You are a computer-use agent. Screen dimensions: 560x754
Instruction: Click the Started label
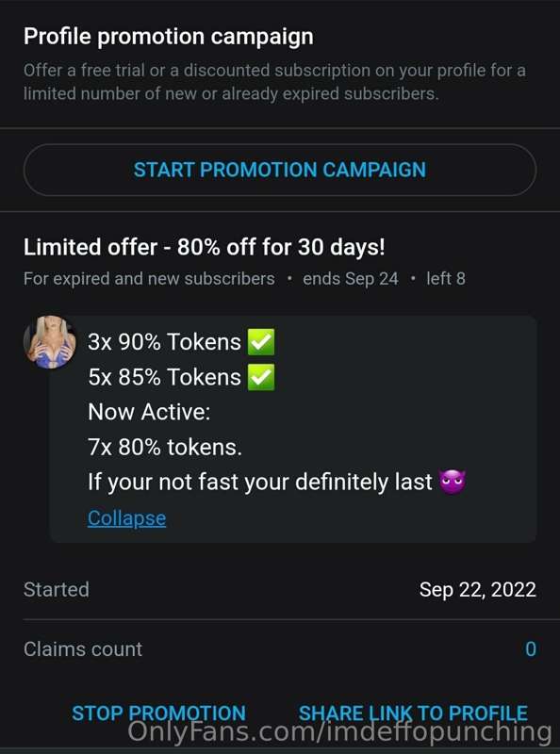[x=57, y=590]
